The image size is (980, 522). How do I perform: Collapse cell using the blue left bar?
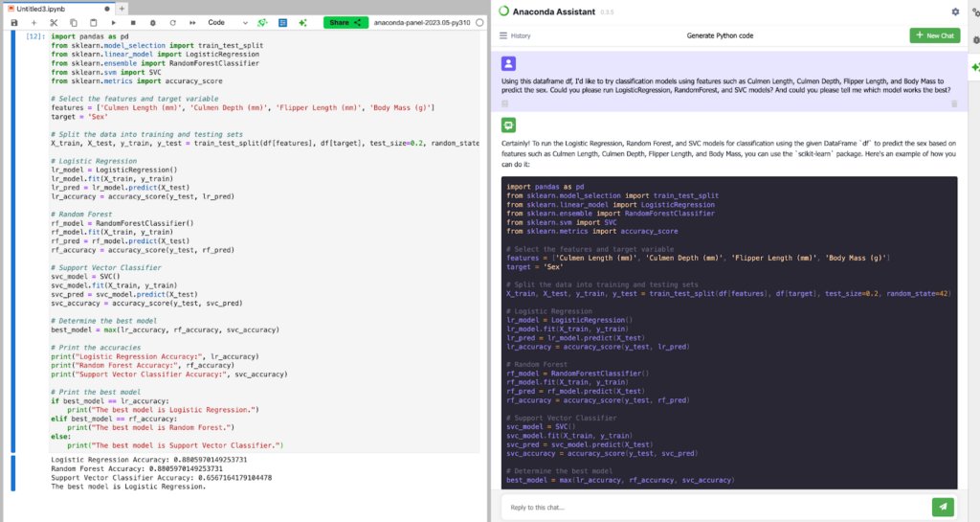(x=12, y=241)
